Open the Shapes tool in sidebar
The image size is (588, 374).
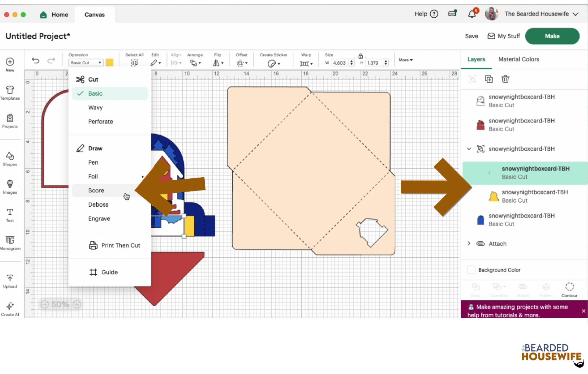[x=10, y=158]
